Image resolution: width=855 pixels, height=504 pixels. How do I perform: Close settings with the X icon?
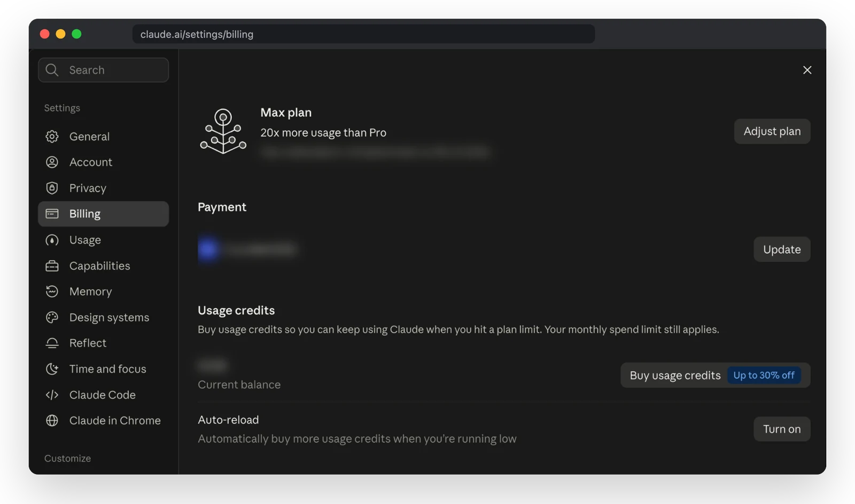click(x=807, y=70)
